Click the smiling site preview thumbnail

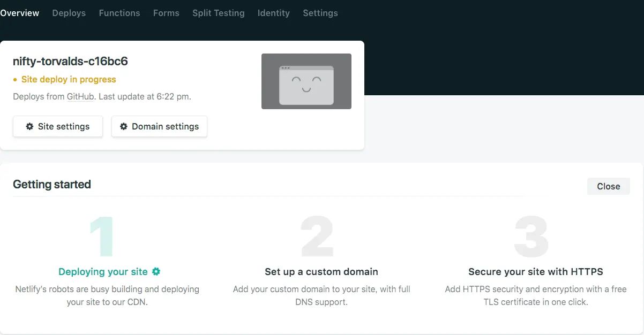point(306,81)
